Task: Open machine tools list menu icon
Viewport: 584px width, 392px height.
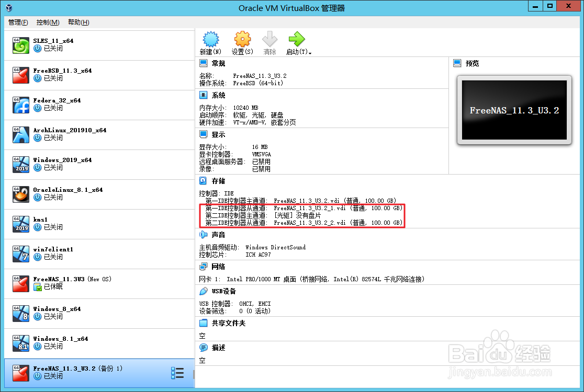Action: (177, 373)
